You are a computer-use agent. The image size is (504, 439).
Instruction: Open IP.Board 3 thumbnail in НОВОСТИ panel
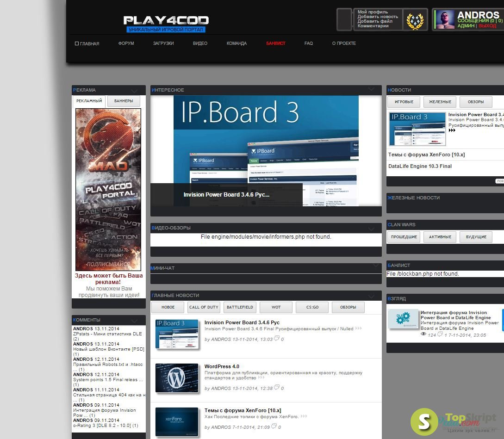(417, 129)
